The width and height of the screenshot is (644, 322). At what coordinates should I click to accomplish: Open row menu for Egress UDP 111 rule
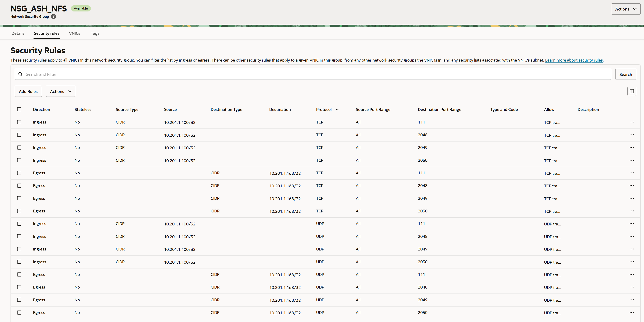click(x=632, y=275)
